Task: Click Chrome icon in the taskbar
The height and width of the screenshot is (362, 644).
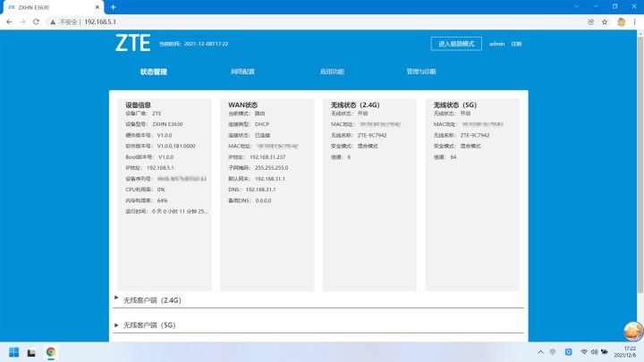Action: pos(50,352)
